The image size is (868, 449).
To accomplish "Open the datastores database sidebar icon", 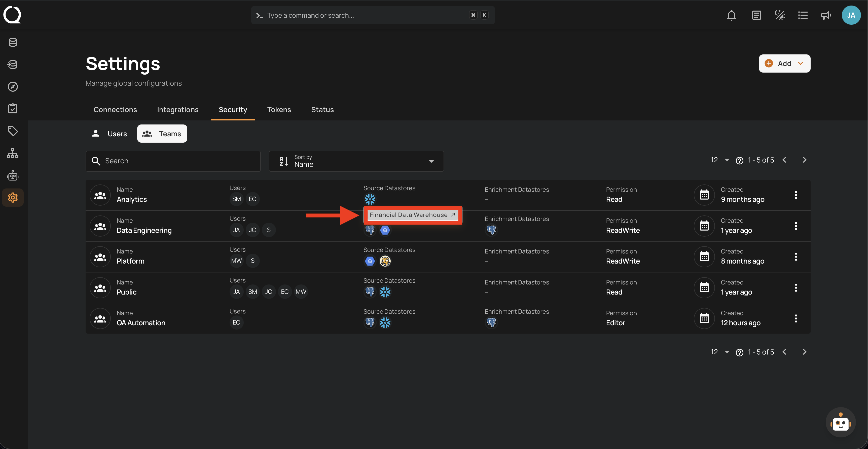I will click(x=13, y=42).
